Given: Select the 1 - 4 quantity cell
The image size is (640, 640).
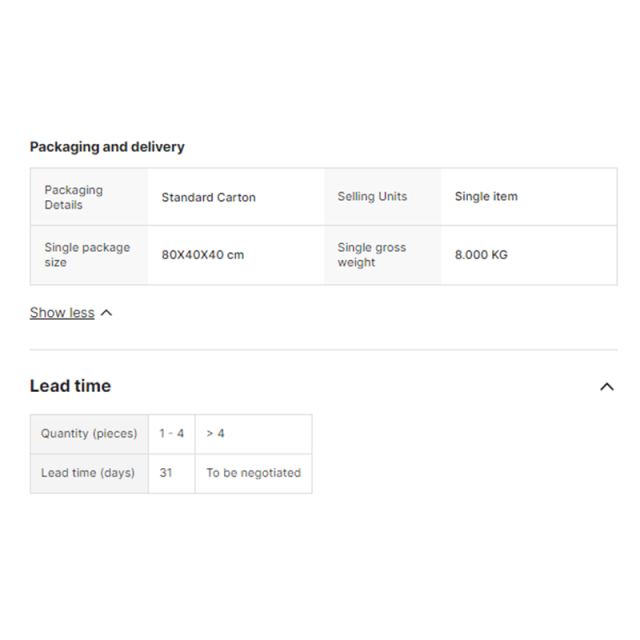Looking at the screenshot, I should click(172, 433).
